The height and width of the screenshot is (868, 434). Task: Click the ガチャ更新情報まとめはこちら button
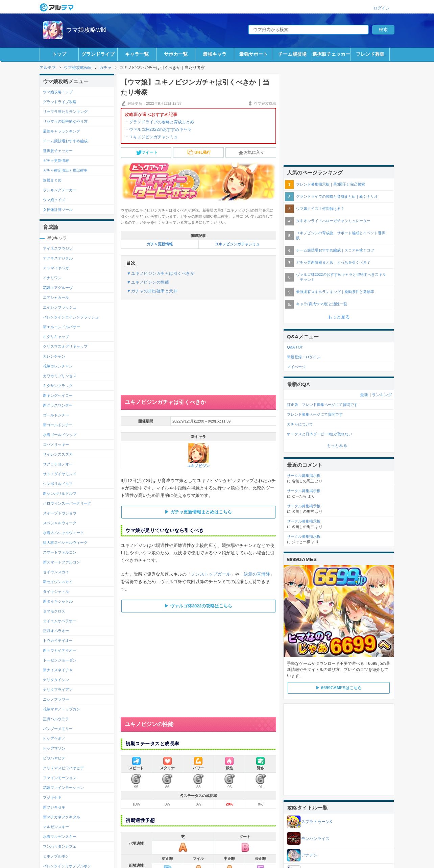point(198,512)
